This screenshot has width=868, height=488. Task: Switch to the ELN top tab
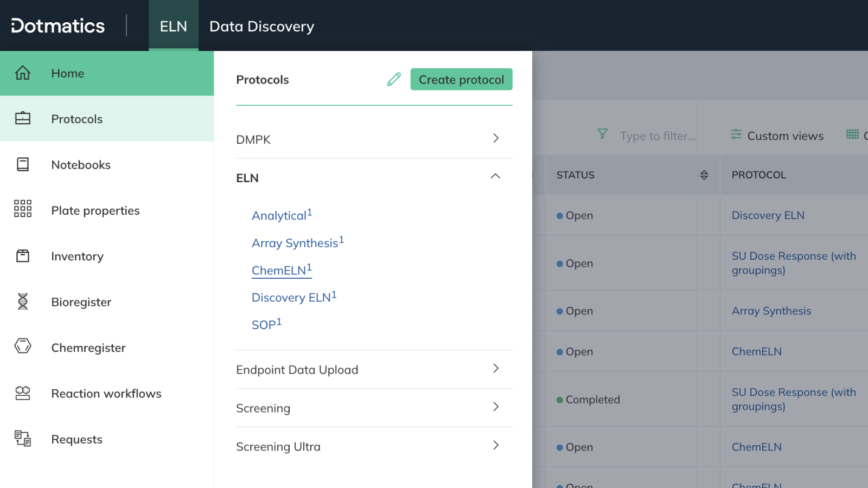coord(174,26)
